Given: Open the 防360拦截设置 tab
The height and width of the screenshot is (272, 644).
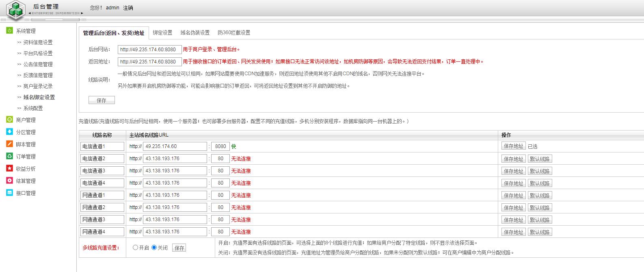Looking at the screenshot, I should [x=234, y=33].
